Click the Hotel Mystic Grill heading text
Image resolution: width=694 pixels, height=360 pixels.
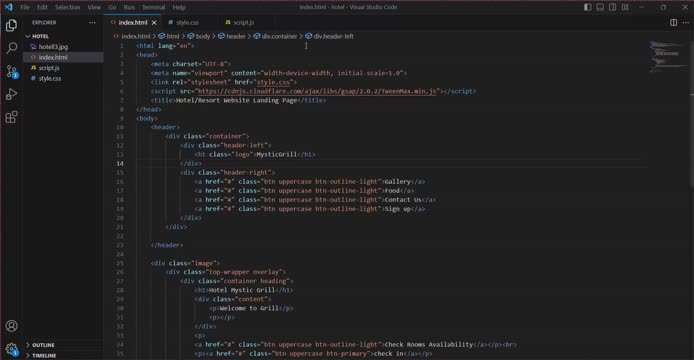click(x=242, y=290)
